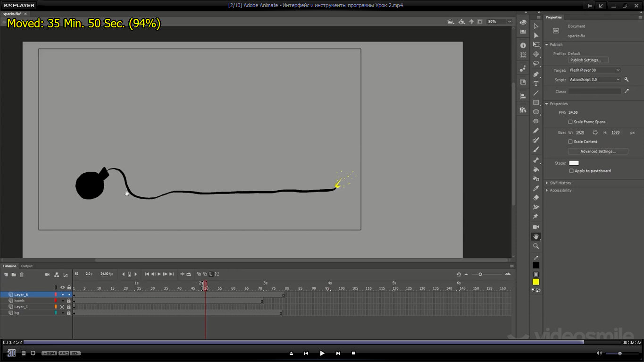
Task: Click the Advanced Settings button
Action: click(x=598, y=152)
